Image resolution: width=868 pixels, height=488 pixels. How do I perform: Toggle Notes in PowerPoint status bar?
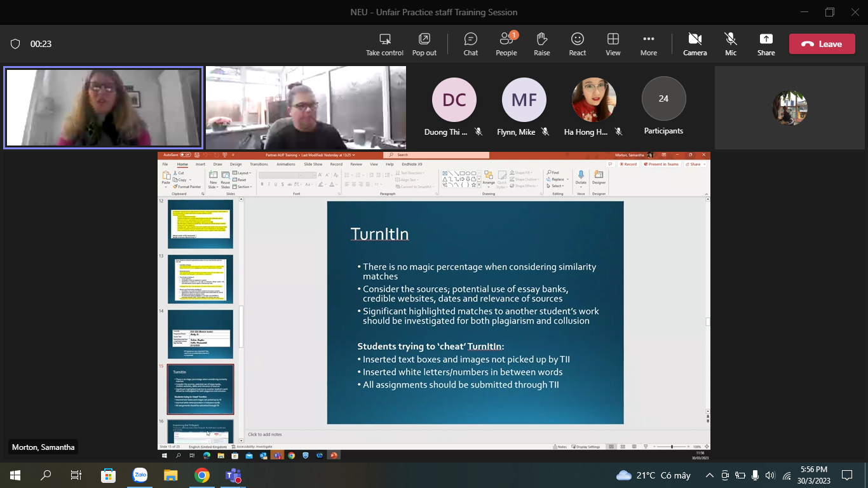560,447
